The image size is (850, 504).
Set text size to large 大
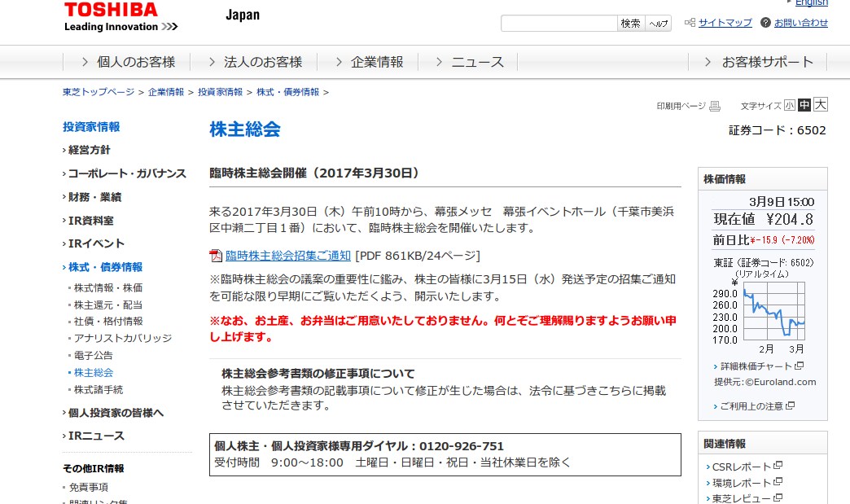[820, 104]
